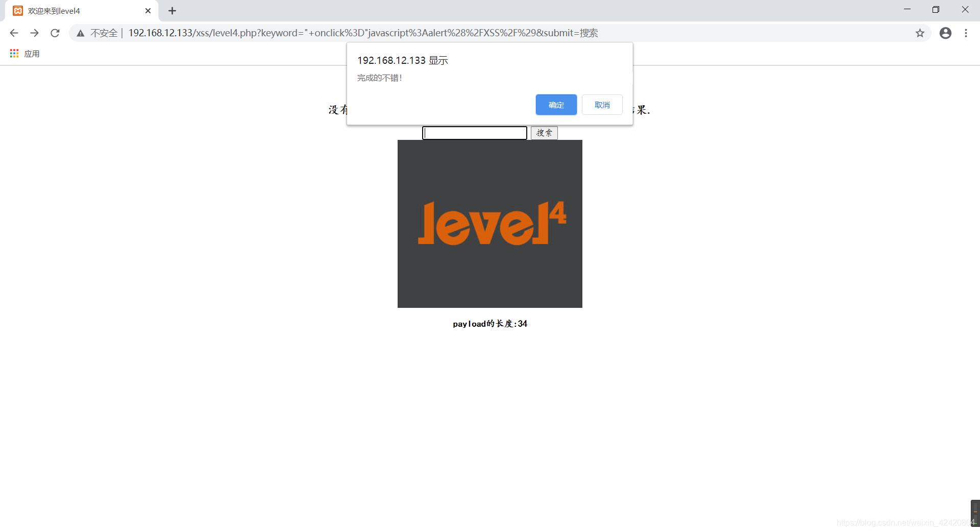Reload the current page
This screenshot has height=532, width=980.
coord(55,33)
